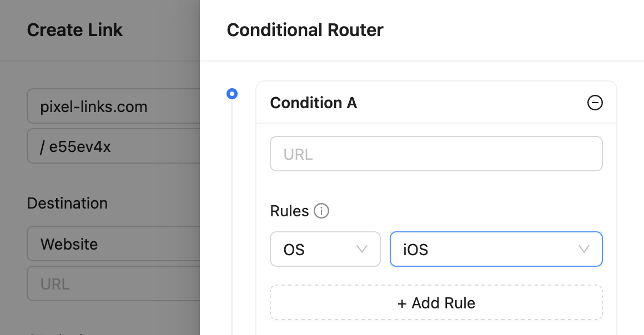
Task: Click the Create Link page title
Action: tap(75, 30)
